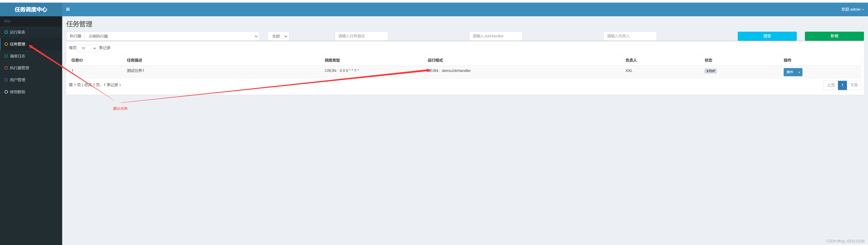Click the 使用教程 white circle icon
Screen dimensions: 868x245
pyautogui.click(x=6, y=92)
